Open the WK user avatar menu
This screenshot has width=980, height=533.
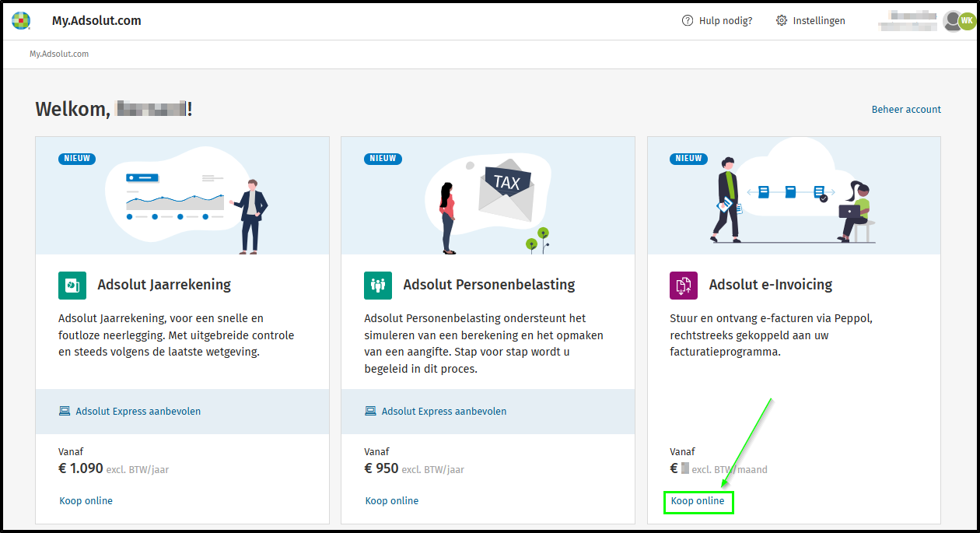(x=966, y=21)
